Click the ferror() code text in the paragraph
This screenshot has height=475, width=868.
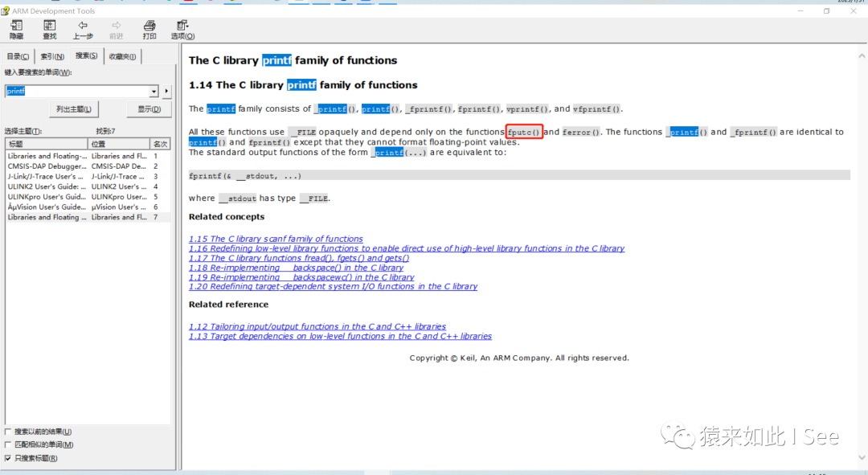pos(581,133)
